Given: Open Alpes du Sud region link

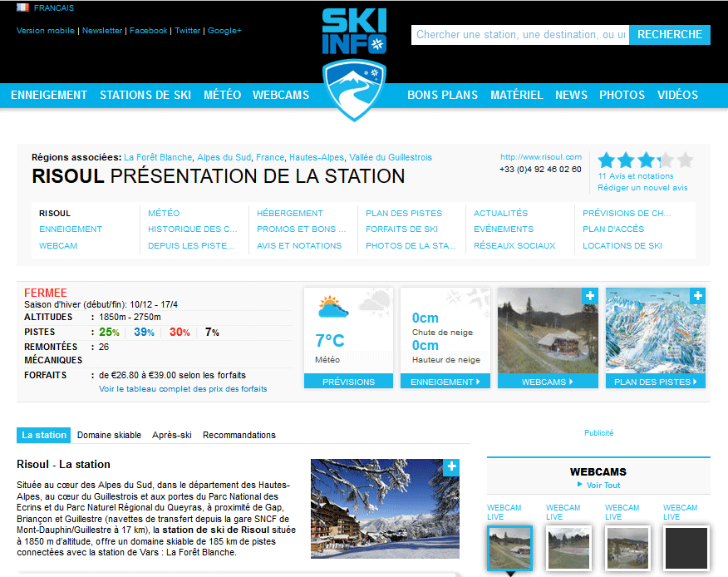Looking at the screenshot, I should point(224,157).
